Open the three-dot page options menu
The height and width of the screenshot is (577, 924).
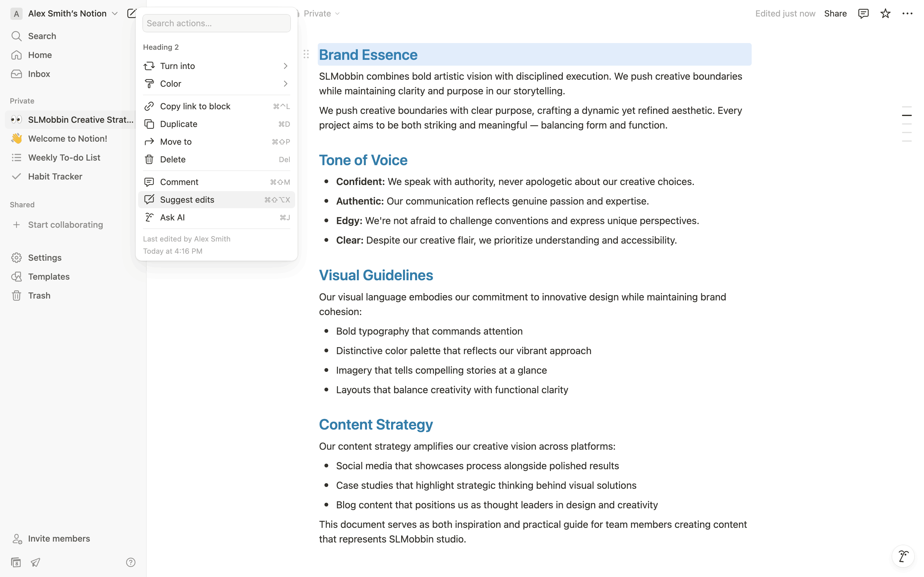pos(907,14)
